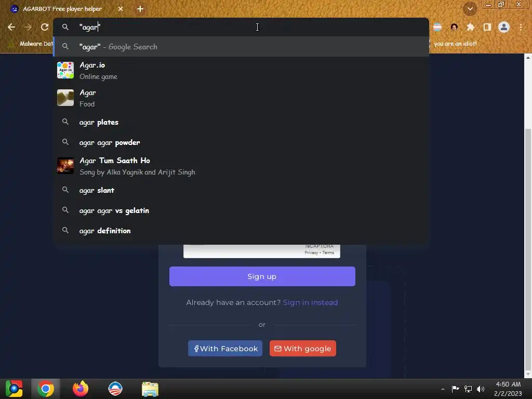Click the Agar food thumbnail image
Image resolution: width=532 pixels, height=399 pixels.
65,98
